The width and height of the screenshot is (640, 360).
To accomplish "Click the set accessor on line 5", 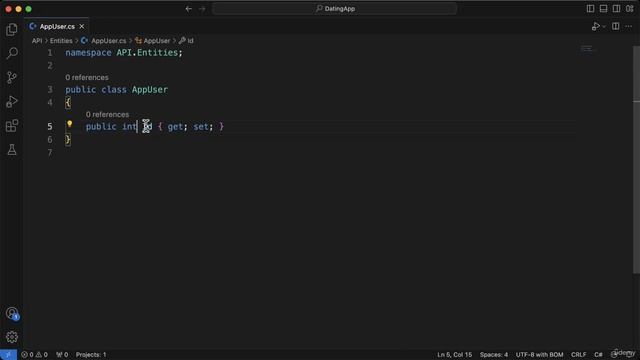I will (x=201, y=127).
